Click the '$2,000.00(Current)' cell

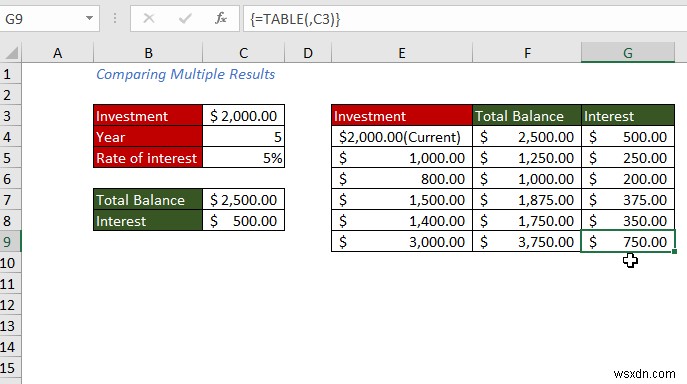[402, 137]
